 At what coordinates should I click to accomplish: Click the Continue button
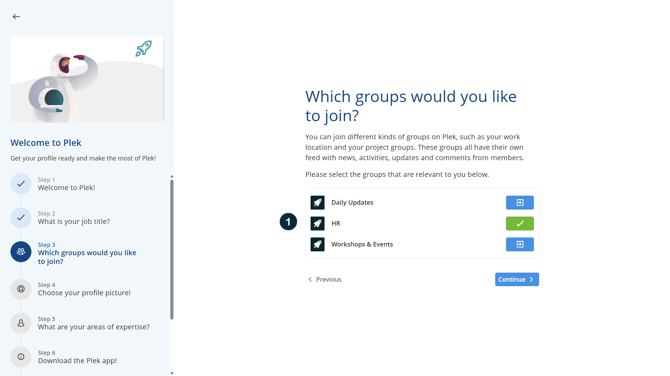517,279
